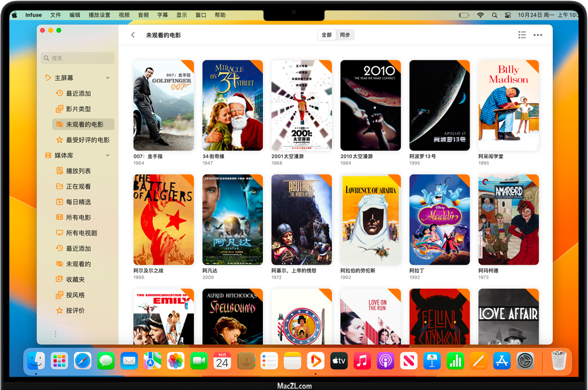Click the list view icon in toolbar
This screenshot has width=588, height=390.
[522, 35]
